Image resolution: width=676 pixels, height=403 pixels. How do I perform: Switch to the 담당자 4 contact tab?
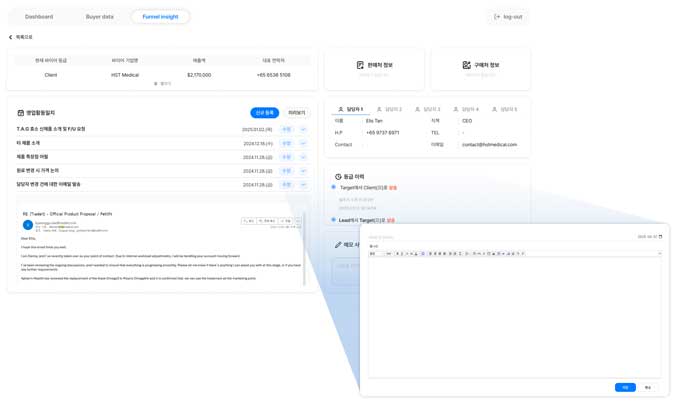click(x=466, y=109)
